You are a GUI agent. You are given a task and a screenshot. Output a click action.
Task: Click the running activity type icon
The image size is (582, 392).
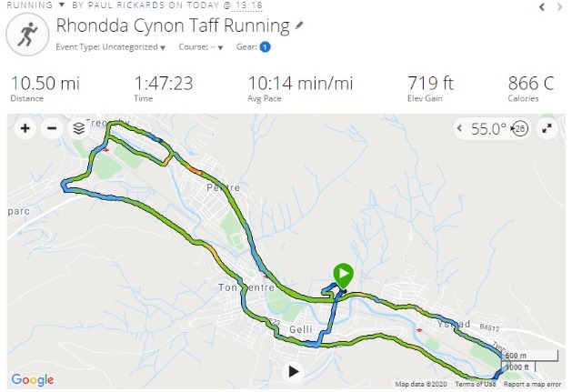click(x=26, y=35)
